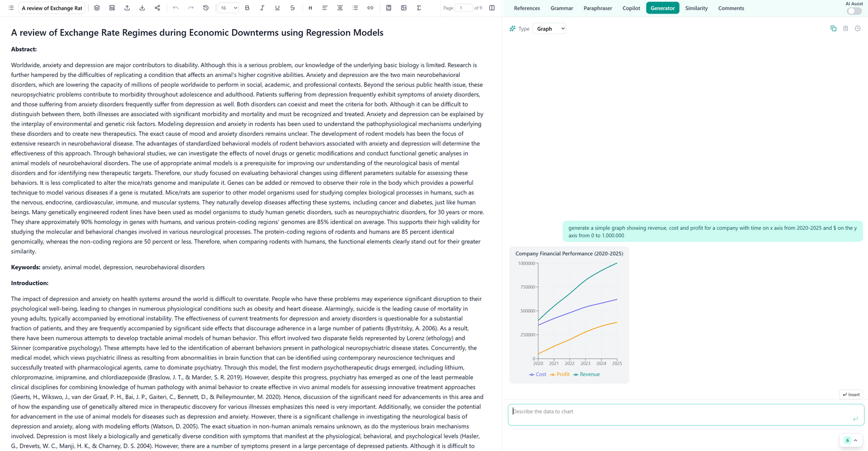Image resolution: width=868 pixels, height=451 pixels.
Task: Redo the last edit
Action: point(190,8)
